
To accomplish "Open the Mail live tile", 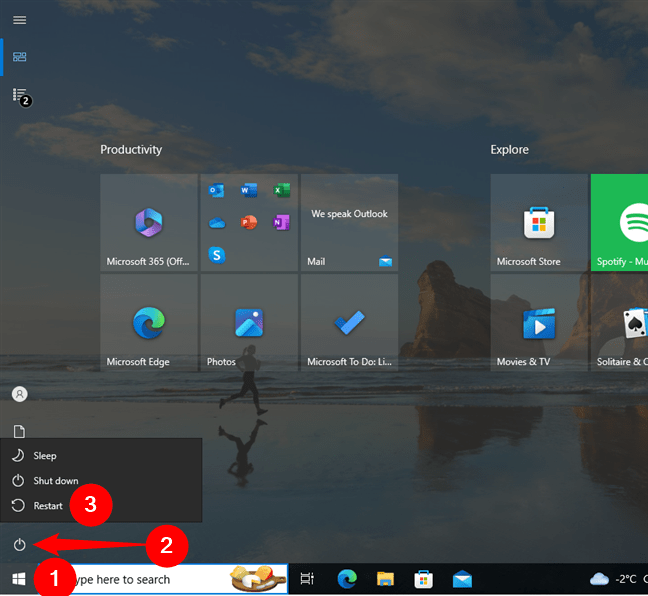I will tap(349, 222).
